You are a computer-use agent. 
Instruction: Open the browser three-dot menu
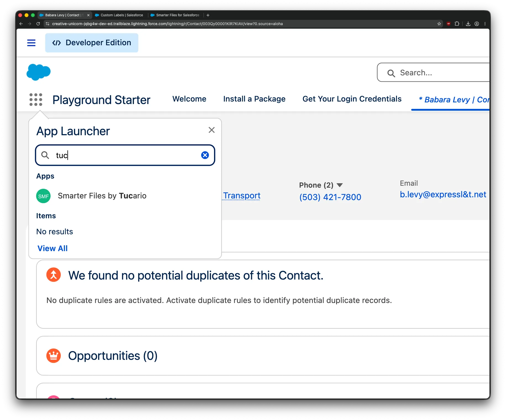485,24
